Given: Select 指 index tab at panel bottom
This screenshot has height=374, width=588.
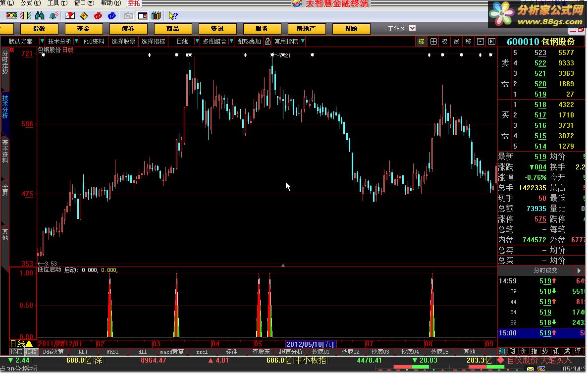Looking at the screenshot, I should click(x=535, y=351).
